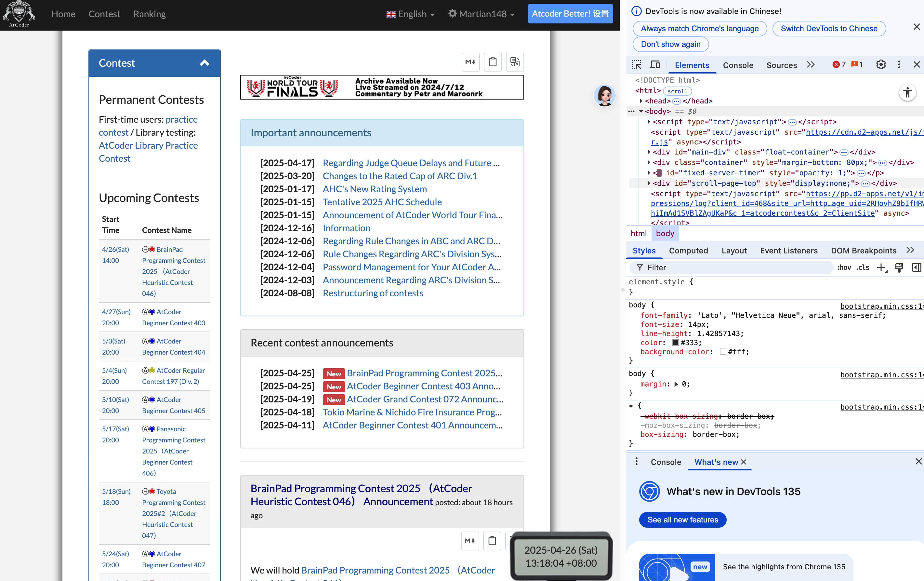Click the clipboard copy icon above banner
The image size is (924, 581).
click(493, 62)
